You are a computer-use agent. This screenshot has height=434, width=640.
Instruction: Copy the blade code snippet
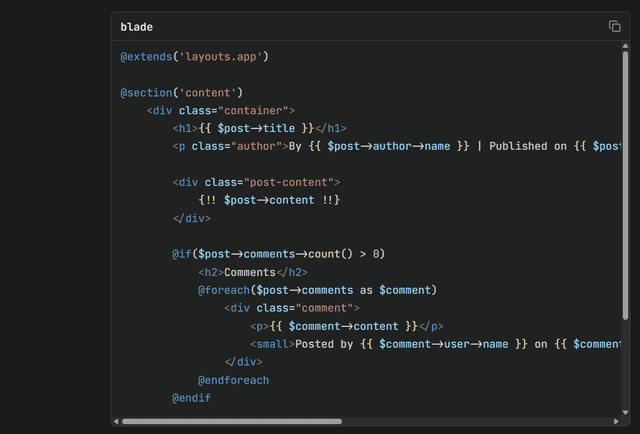pyautogui.click(x=615, y=26)
